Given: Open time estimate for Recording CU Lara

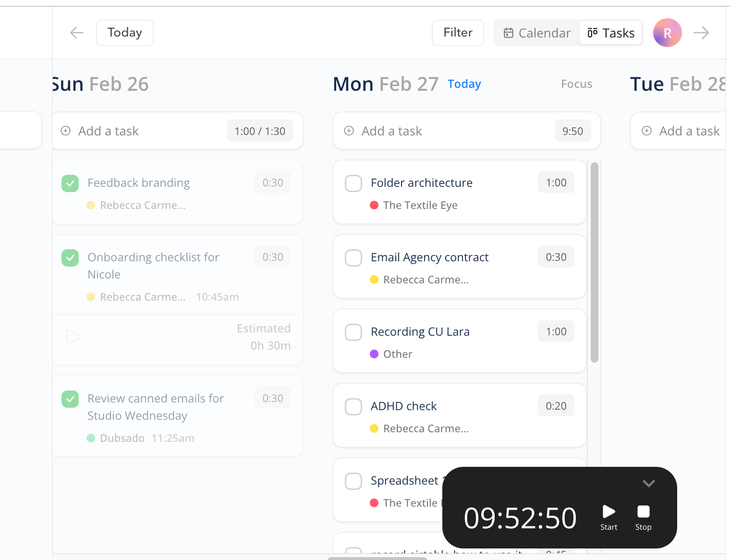Looking at the screenshot, I should [x=556, y=331].
